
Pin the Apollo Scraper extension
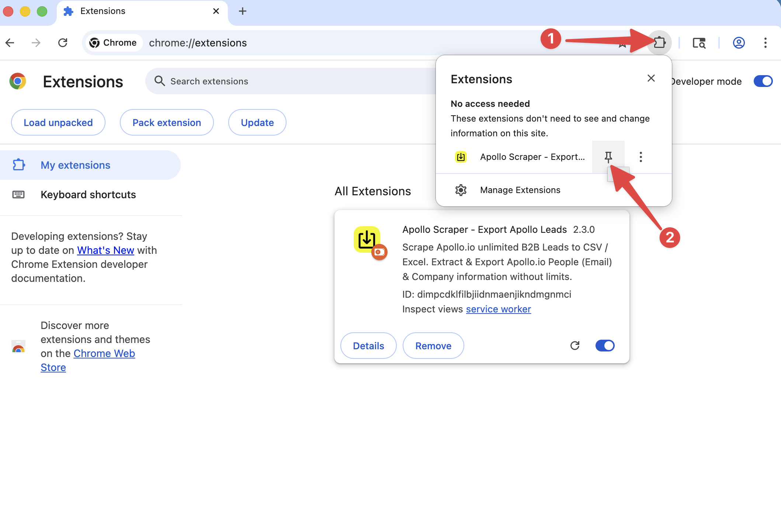pyautogui.click(x=608, y=157)
